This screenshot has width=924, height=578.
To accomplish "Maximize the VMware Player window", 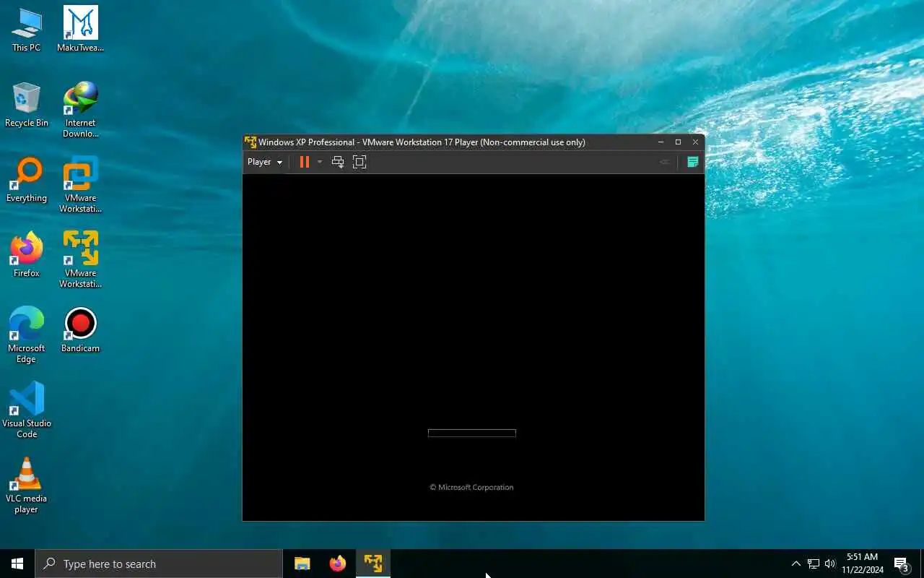I will [x=678, y=142].
